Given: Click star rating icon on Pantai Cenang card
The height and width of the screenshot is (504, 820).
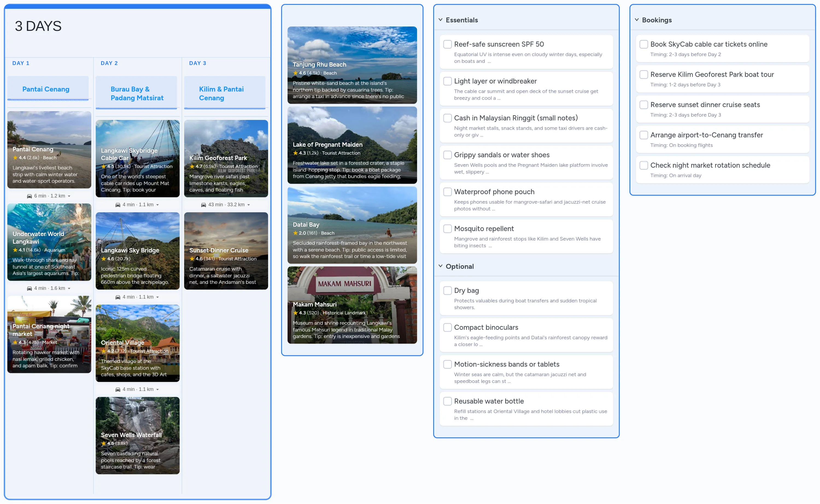Looking at the screenshot, I should pyautogui.click(x=15, y=158).
